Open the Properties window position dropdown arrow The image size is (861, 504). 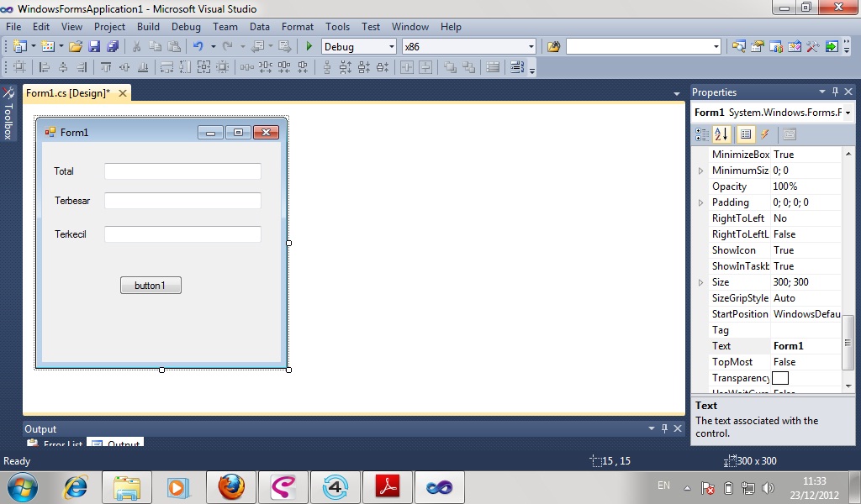pyautogui.click(x=822, y=92)
